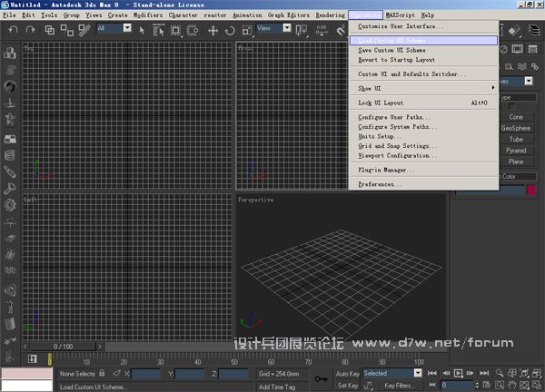Open Preferences menu entry

(x=423, y=184)
